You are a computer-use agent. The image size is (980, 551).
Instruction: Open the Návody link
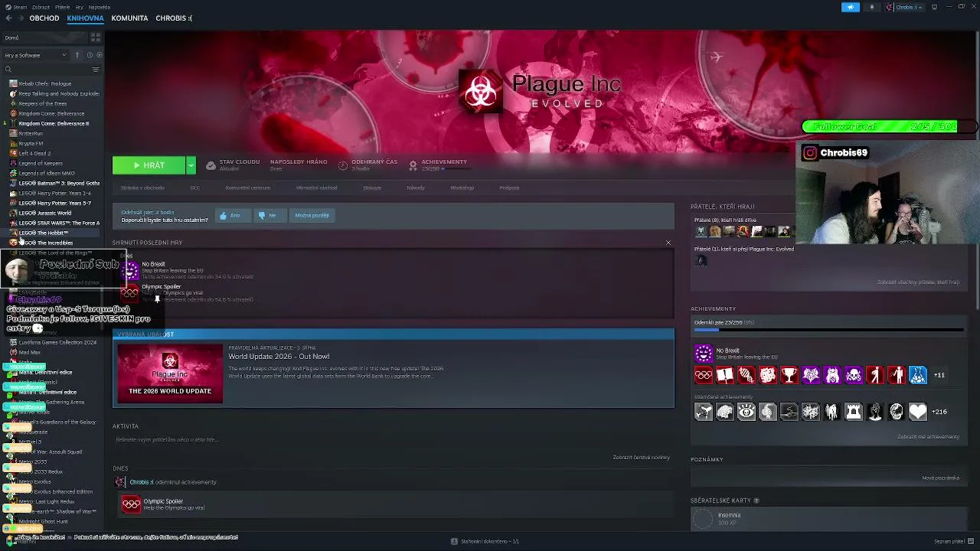416,187
